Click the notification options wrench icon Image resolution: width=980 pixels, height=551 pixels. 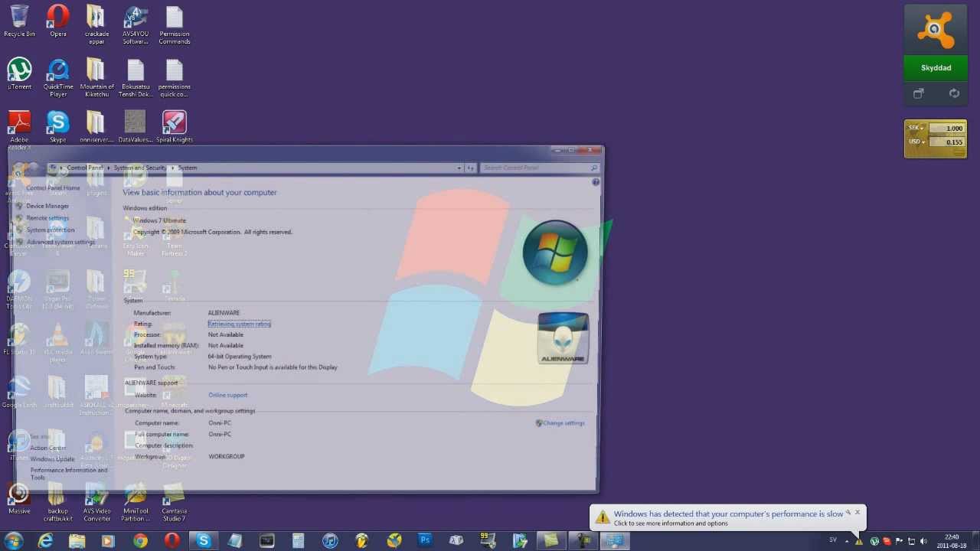coord(848,513)
